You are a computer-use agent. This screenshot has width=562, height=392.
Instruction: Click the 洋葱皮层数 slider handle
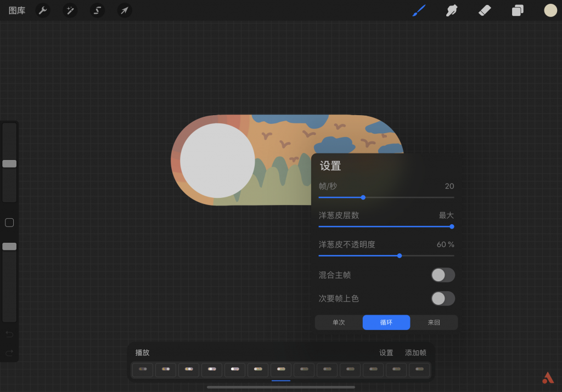tap(452, 226)
